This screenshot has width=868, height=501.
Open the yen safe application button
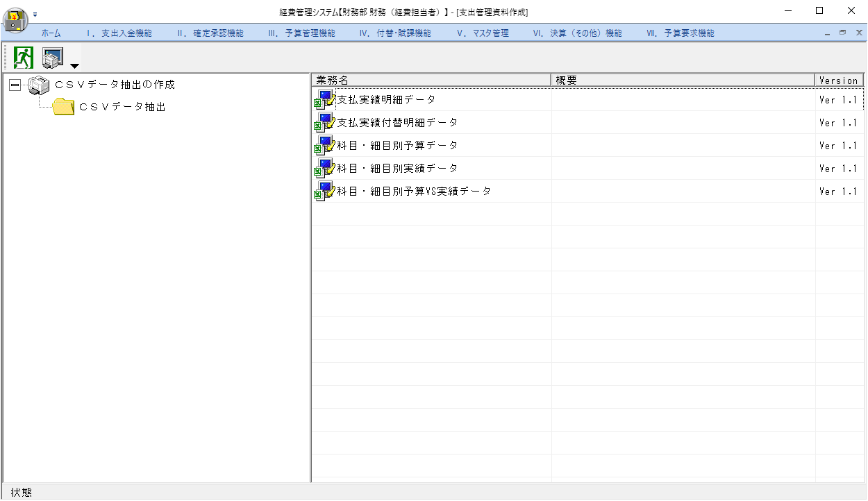pyautogui.click(x=17, y=19)
